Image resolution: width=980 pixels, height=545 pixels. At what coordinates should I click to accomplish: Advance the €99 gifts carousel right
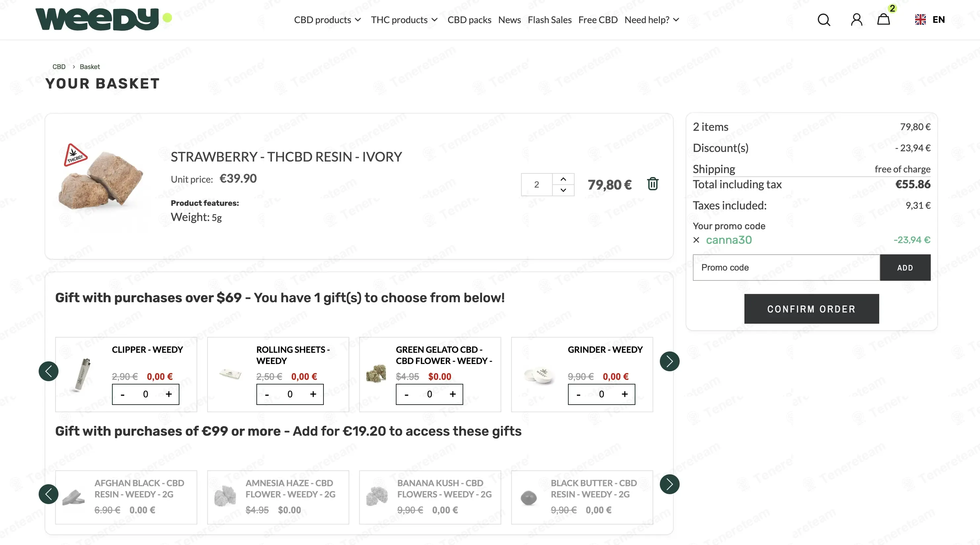[669, 484]
